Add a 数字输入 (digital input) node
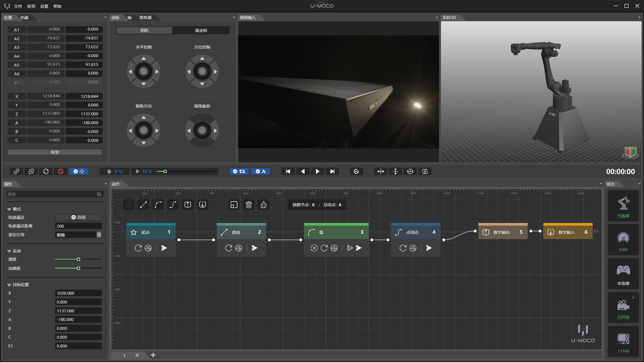644x362 pixels. tap(202, 204)
